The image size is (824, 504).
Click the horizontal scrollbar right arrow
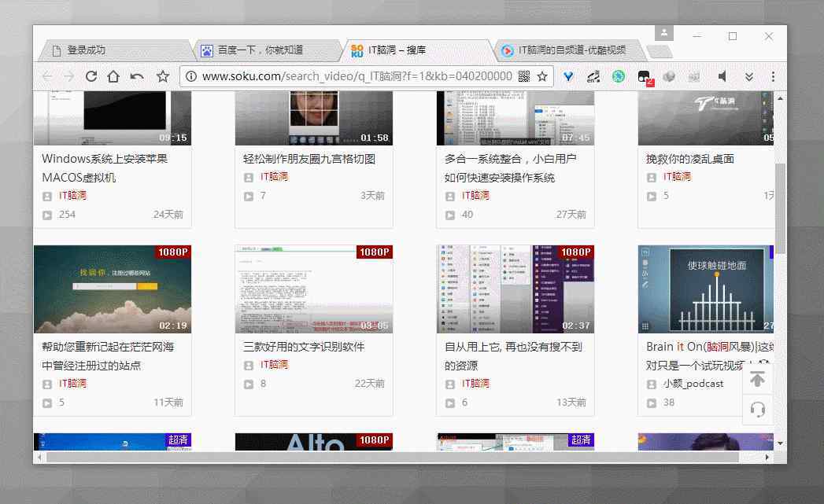pyautogui.click(x=768, y=458)
